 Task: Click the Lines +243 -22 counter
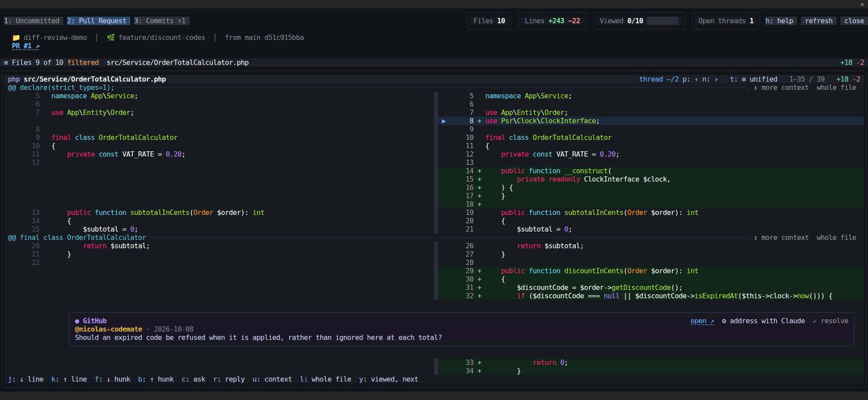(552, 21)
